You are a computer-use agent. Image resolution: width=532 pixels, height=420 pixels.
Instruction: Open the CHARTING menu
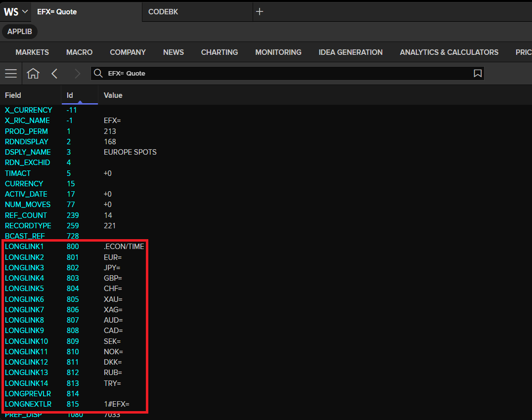[x=219, y=52]
